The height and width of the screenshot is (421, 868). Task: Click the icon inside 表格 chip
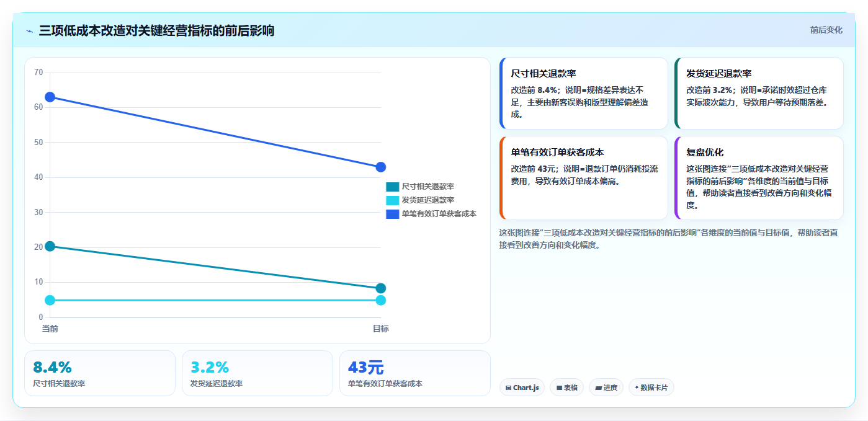(x=559, y=388)
